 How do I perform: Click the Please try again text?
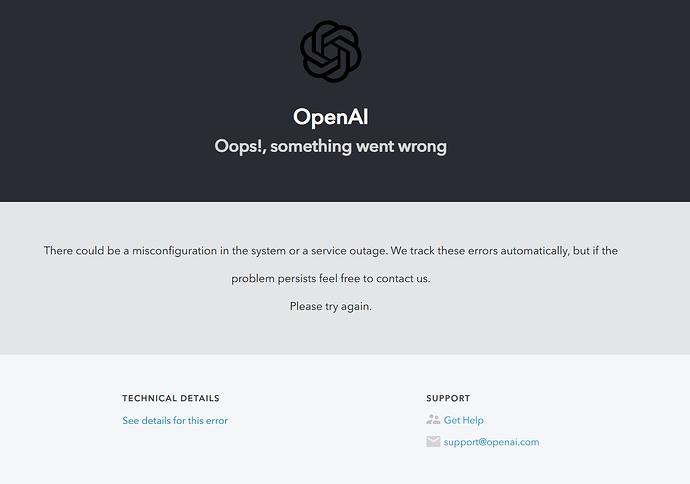(x=330, y=306)
